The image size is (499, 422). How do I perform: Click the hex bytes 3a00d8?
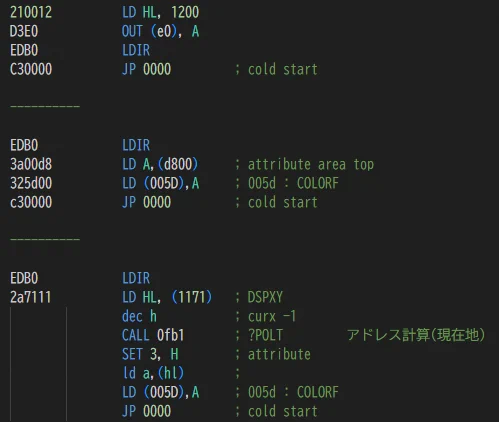(x=31, y=164)
